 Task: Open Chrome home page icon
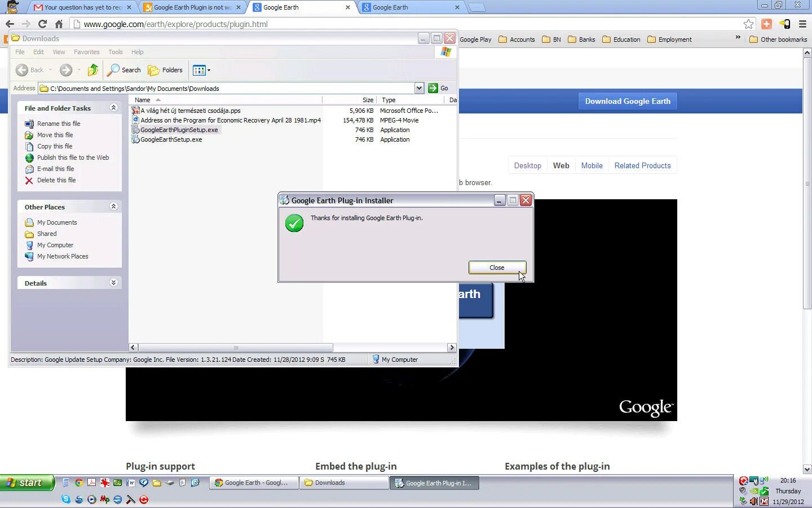pos(59,24)
